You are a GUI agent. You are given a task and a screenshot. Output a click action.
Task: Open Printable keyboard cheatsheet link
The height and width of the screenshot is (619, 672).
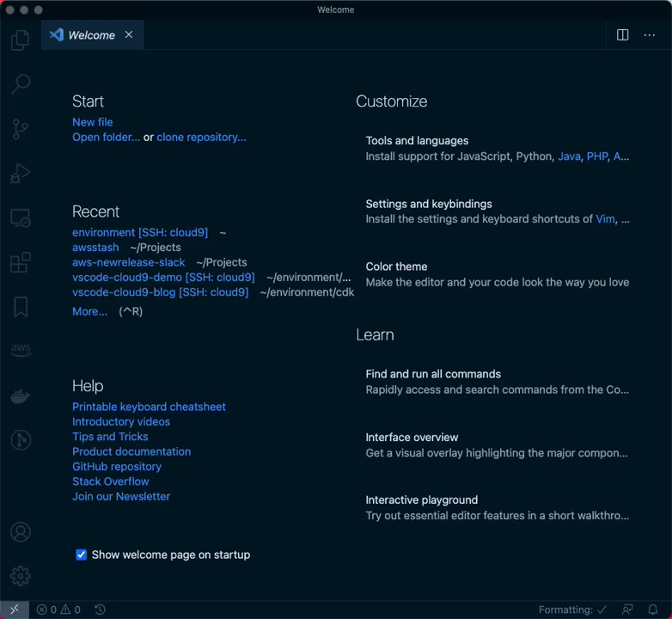pos(149,407)
